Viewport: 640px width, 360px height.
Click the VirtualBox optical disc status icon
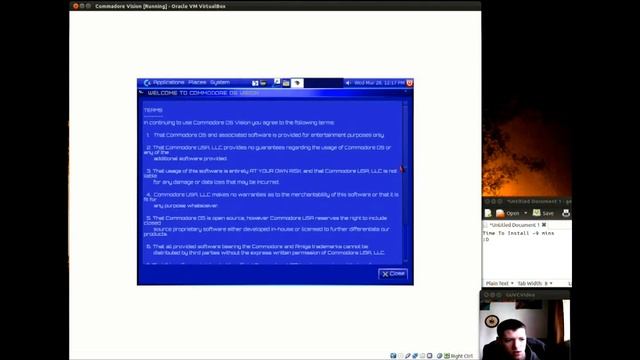coord(400,356)
